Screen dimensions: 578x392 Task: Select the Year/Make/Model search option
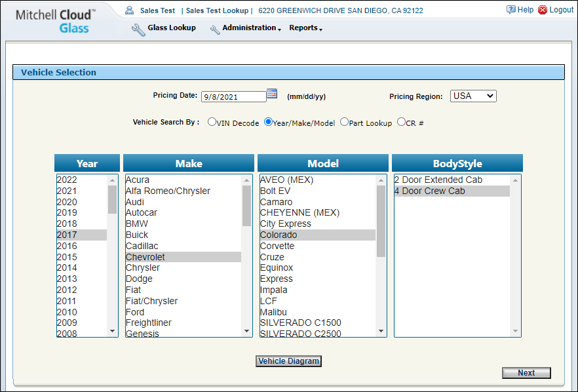click(269, 122)
